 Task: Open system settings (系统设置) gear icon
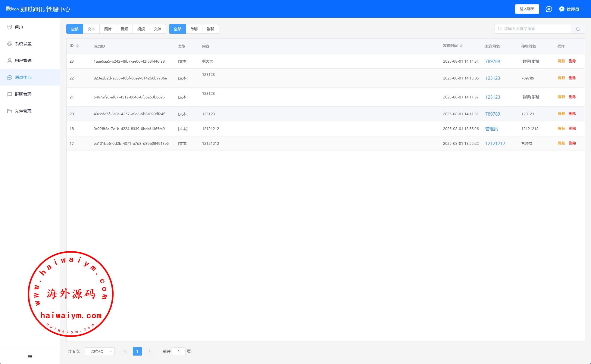point(10,44)
